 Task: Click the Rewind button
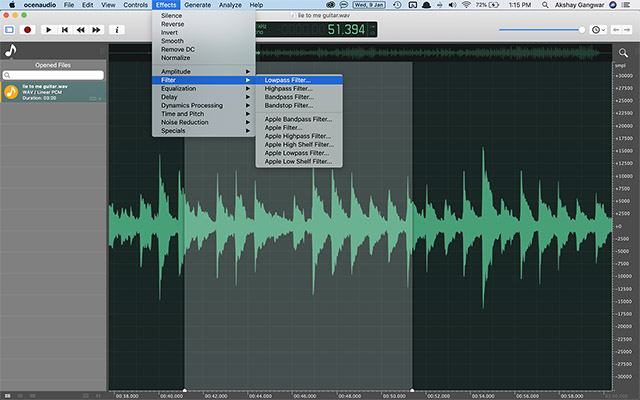pyautogui.click(x=80, y=30)
